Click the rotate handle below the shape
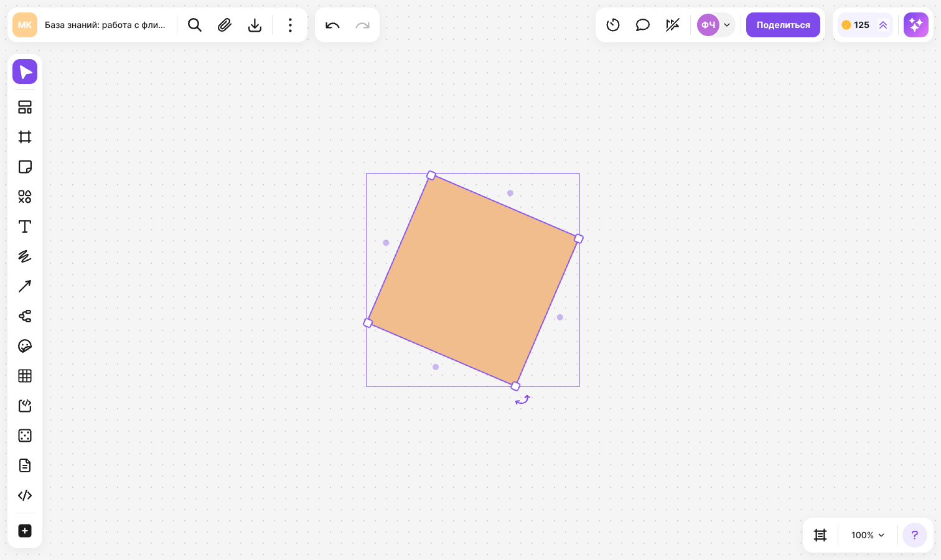The image size is (941, 560). (x=523, y=400)
